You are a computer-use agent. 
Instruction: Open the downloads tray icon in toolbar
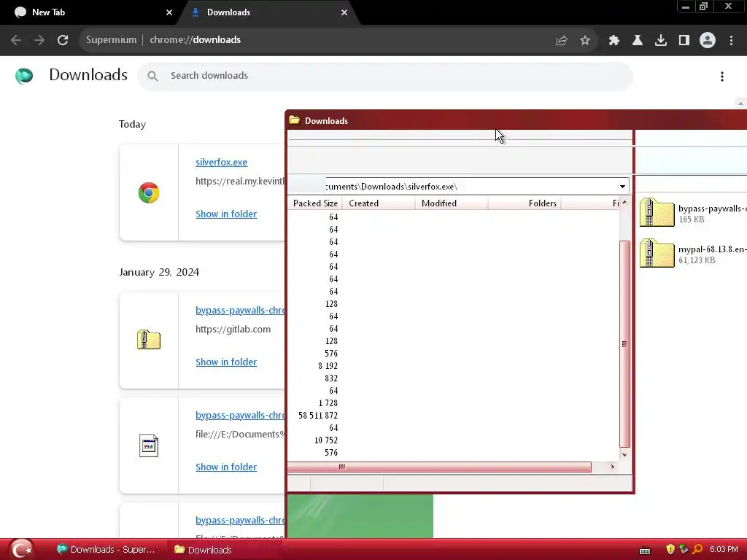coord(661,41)
